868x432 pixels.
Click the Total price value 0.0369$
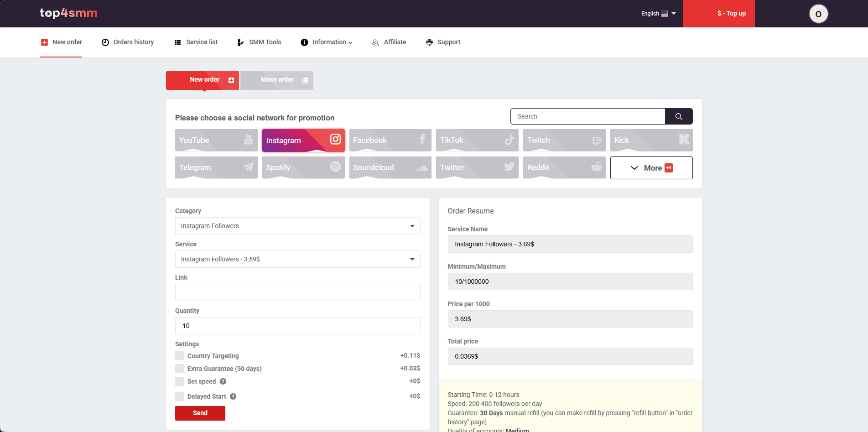click(570, 356)
